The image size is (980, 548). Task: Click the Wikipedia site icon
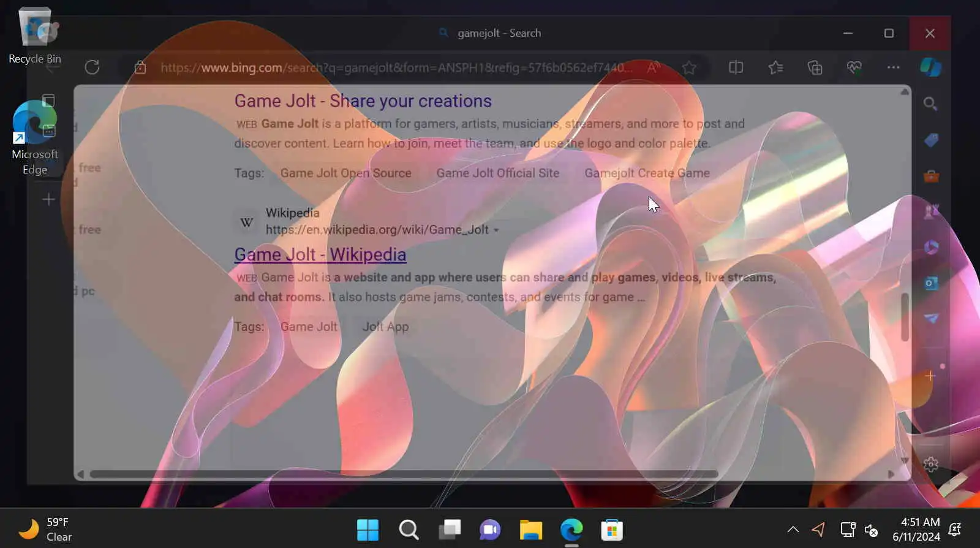pos(247,222)
